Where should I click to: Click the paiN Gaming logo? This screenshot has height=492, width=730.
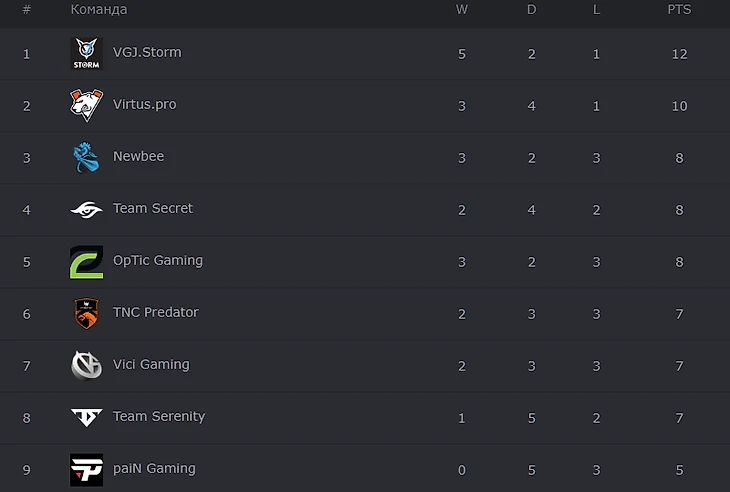coord(87,470)
